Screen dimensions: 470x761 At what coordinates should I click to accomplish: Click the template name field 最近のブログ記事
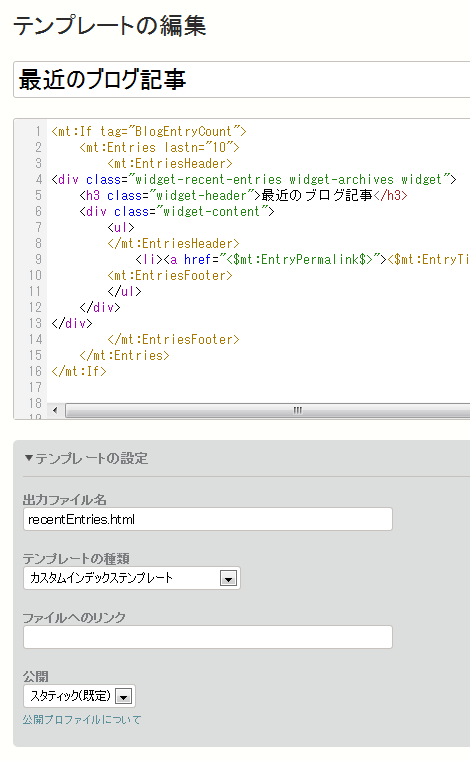[242, 80]
